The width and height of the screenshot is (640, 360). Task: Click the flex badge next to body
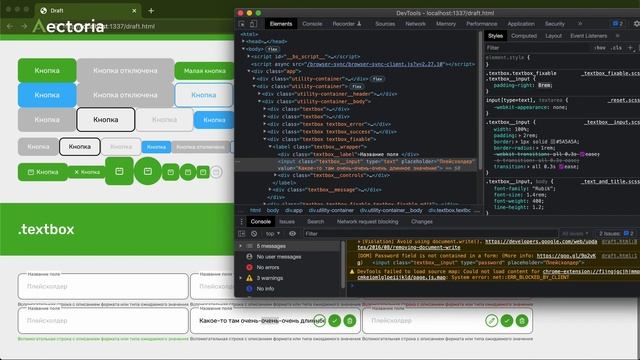273,49
